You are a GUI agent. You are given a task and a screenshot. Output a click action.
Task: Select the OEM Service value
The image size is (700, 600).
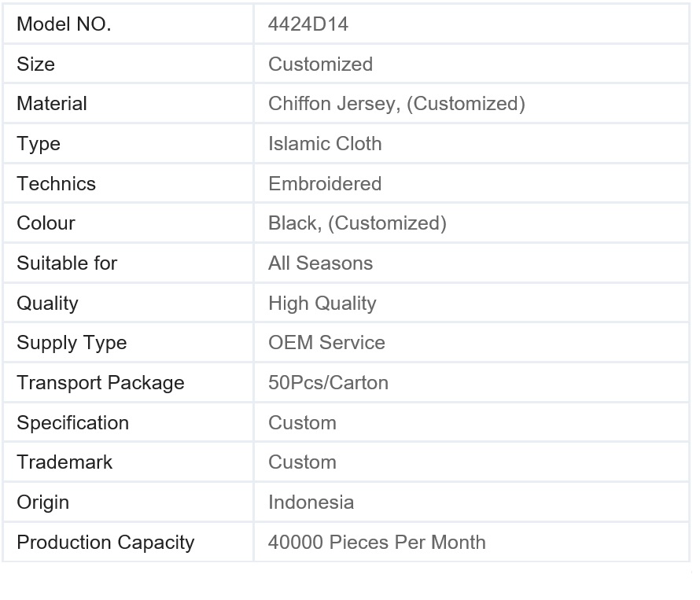click(326, 343)
